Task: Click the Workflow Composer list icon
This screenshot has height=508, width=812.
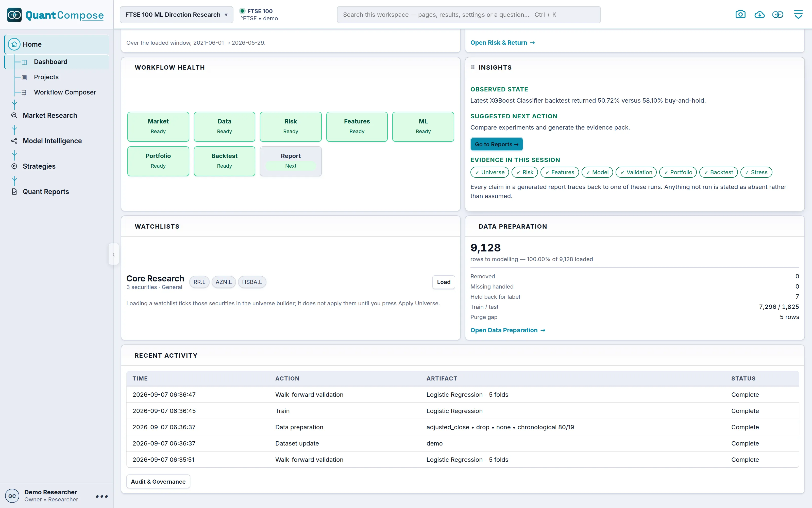Action: [24, 92]
